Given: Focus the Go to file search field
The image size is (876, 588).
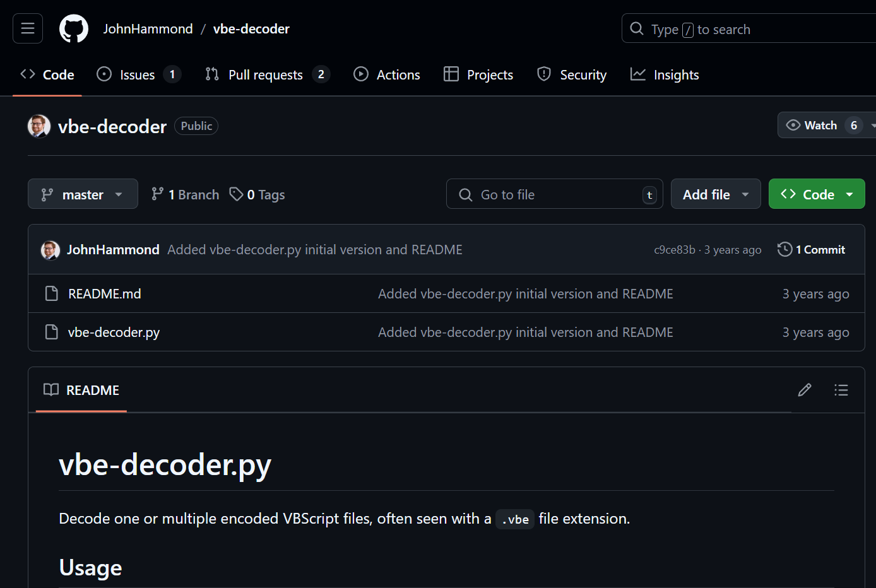Looking at the screenshot, I should tap(554, 194).
